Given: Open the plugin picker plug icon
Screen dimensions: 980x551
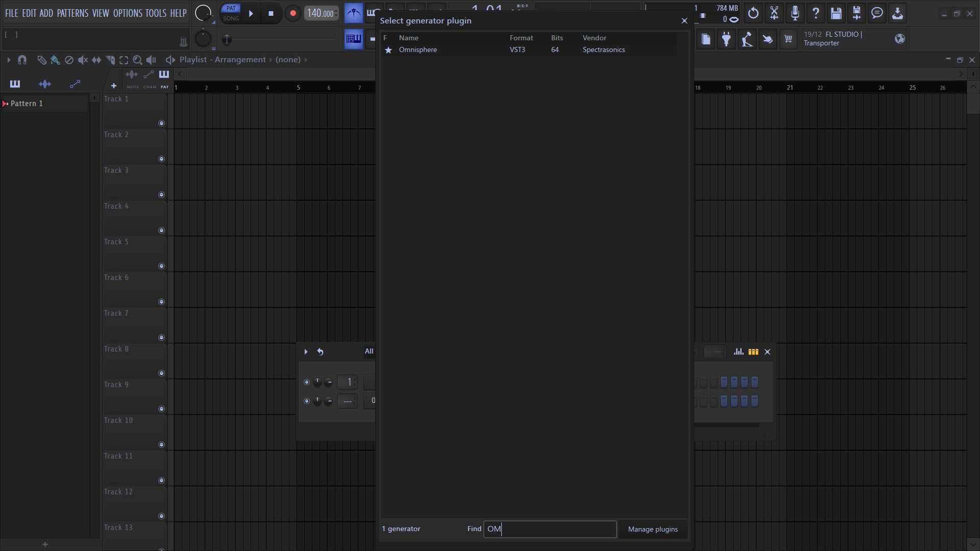Looking at the screenshot, I should (726, 39).
